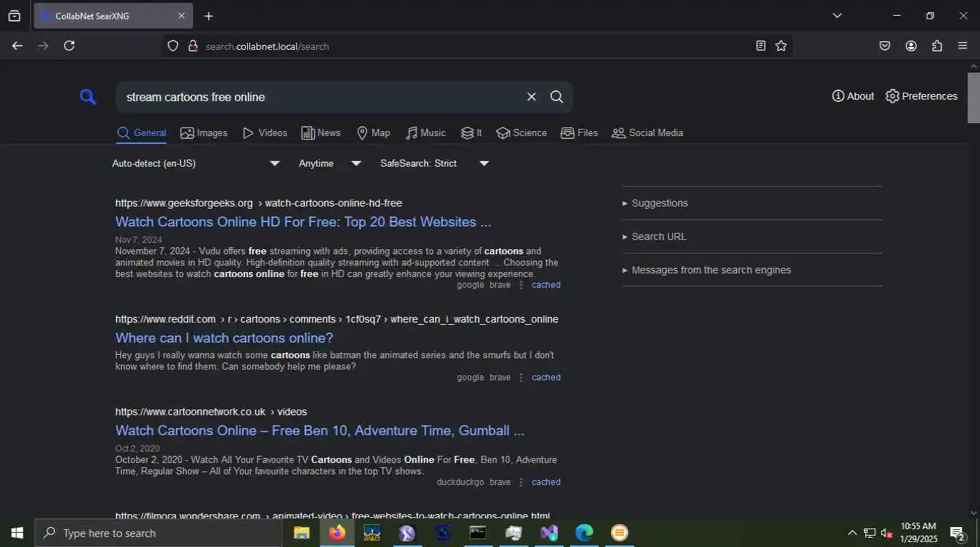Toggle reader view in address bar
Screen dimensions: 980x547
pos(761,46)
